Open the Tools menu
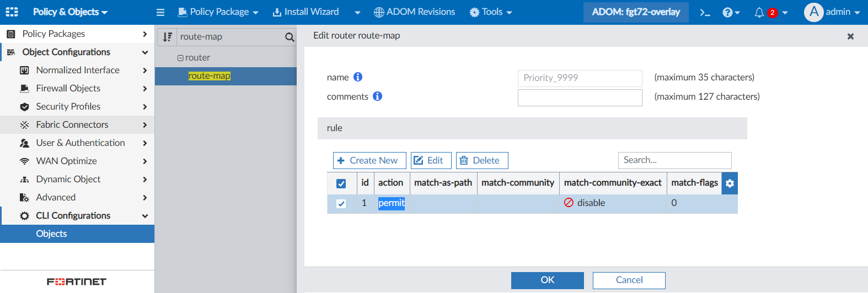Screen dimensions: 868x293 pyautogui.click(x=491, y=12)
